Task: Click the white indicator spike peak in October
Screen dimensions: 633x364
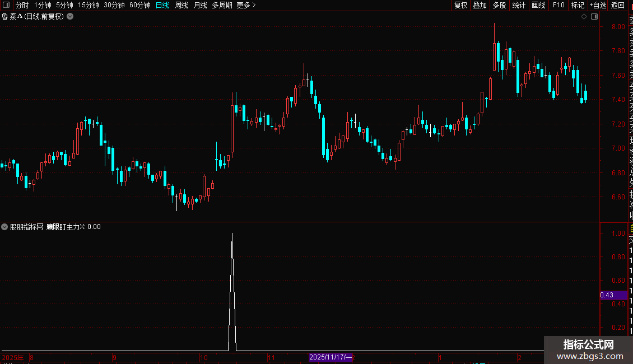Action: (232, 234)
